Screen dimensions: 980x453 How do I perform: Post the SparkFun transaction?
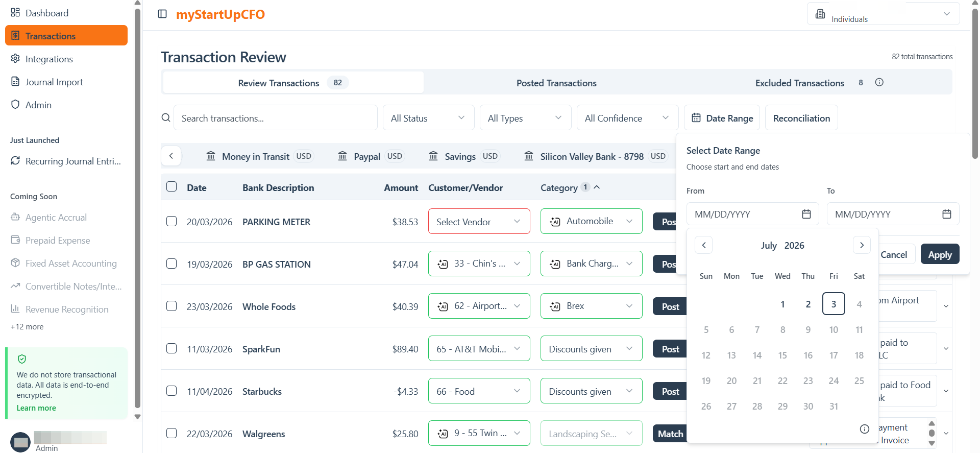[670, 349]
